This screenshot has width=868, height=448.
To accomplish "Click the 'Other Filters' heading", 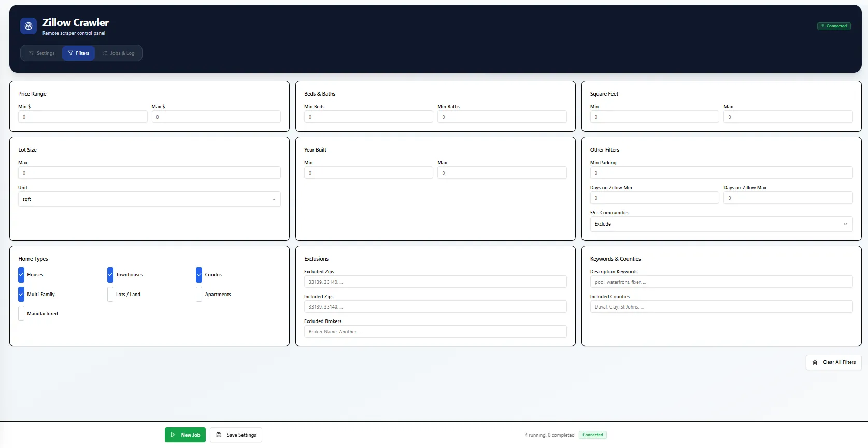I will tap(605, 150).
